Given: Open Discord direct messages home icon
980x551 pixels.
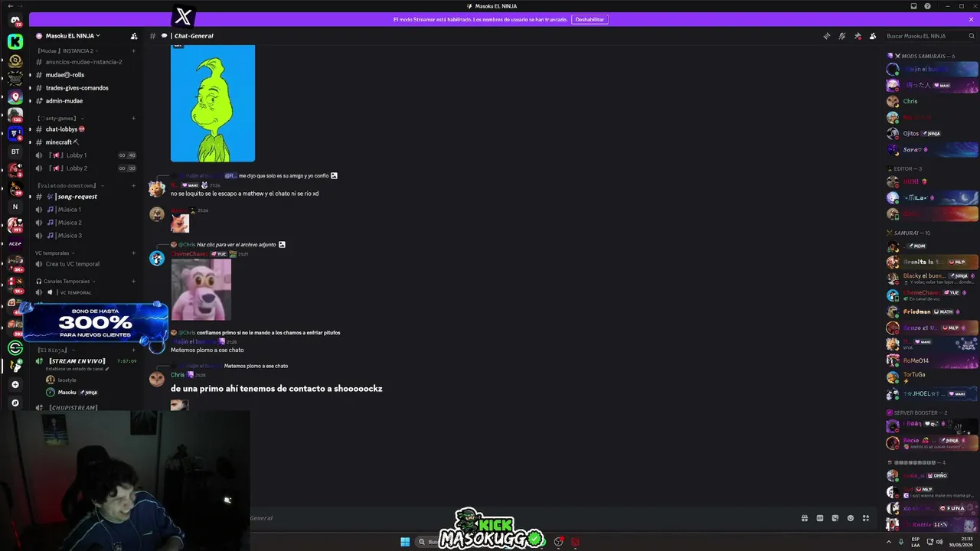Looking at the screenshot, I should tap(15, 21).
